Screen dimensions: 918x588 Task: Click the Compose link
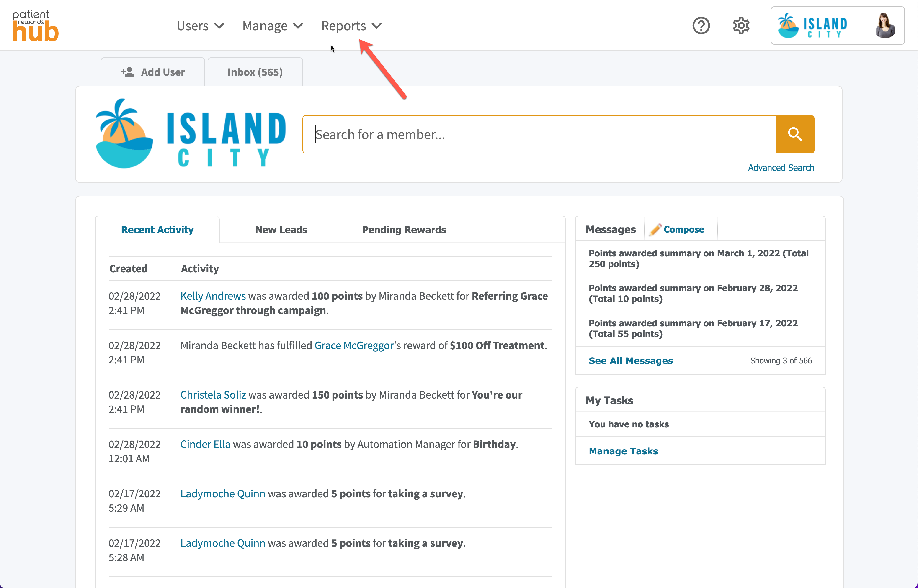click(683, 230)
